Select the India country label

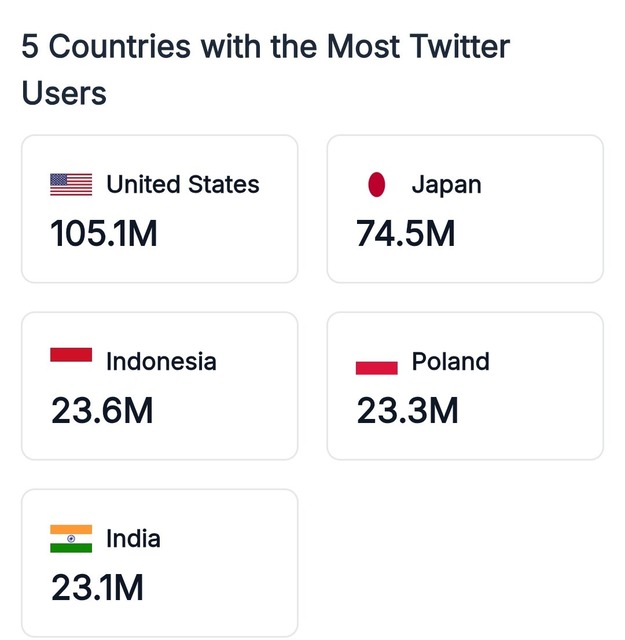[x=133, y=539]
